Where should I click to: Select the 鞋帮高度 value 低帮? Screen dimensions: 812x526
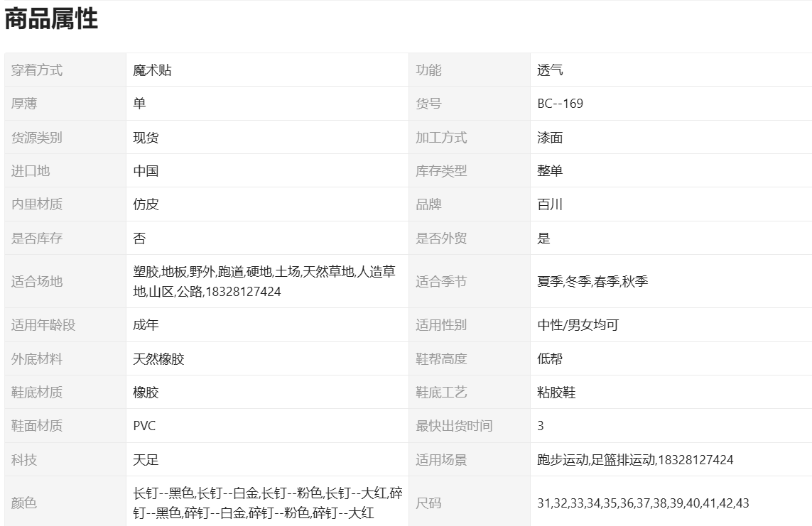coord(550,359)
